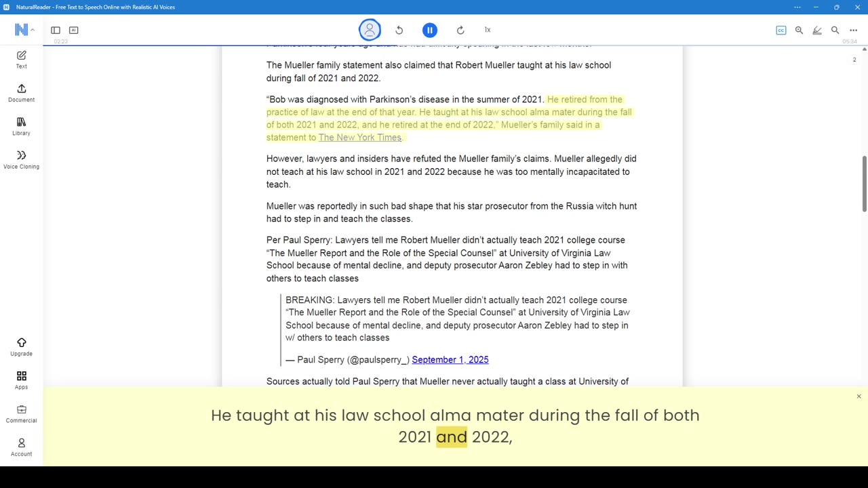Open Voice Cloning in the sidebar
The image size is (868, 488).
coord(22,159)
